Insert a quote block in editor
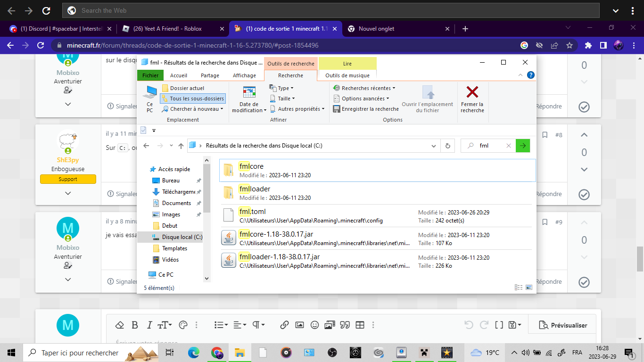The height and width of the screenshot is (362, 644). tap(345, 325)
